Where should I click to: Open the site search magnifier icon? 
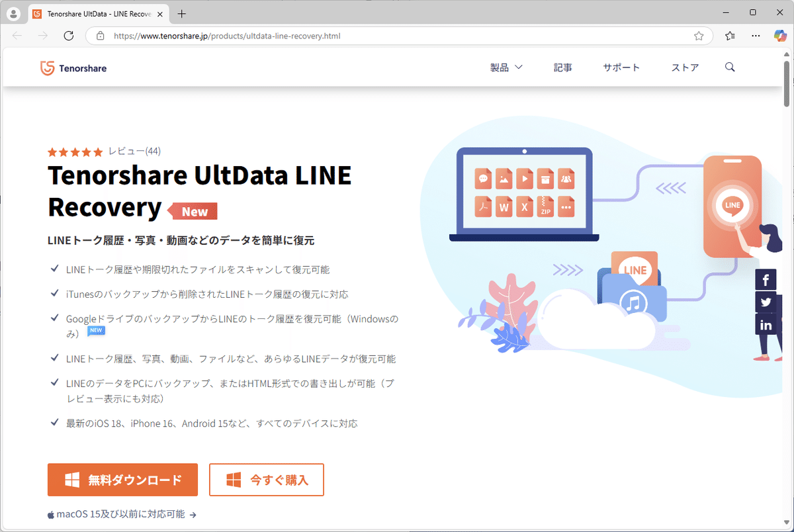tap(730, 67)
